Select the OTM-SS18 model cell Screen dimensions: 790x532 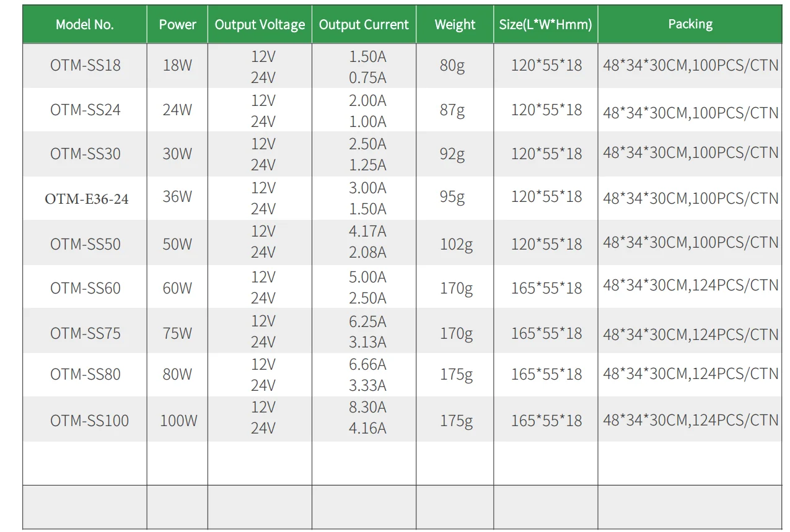[x=84, y=65]
